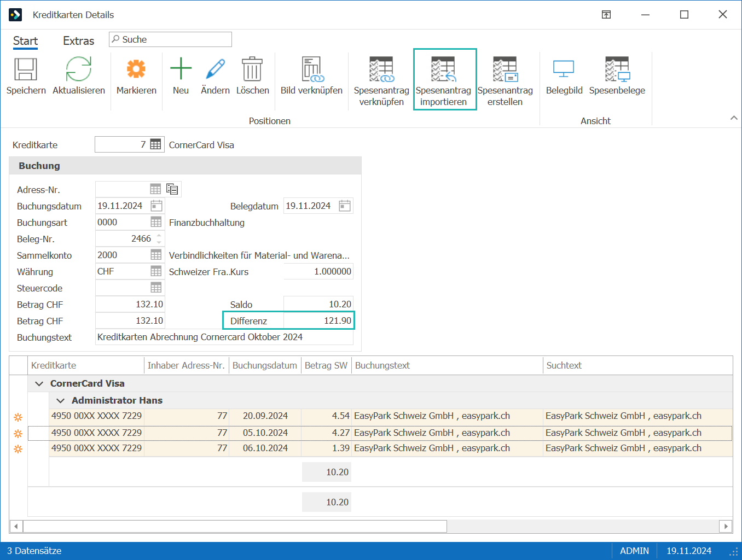Sort by Betrag SW column header
The image size is (742, 560).
pyautogui.click(x=326, y=365)
